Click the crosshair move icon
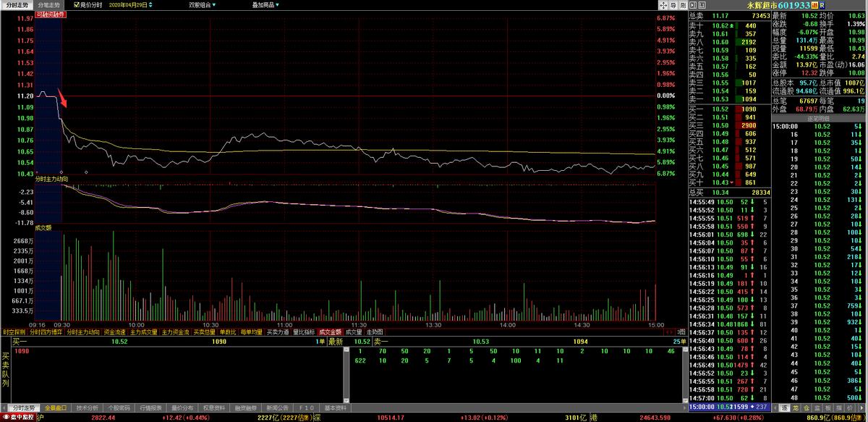Image resolution: width=868 pixels, height=422 pixels. pos(663,5)
